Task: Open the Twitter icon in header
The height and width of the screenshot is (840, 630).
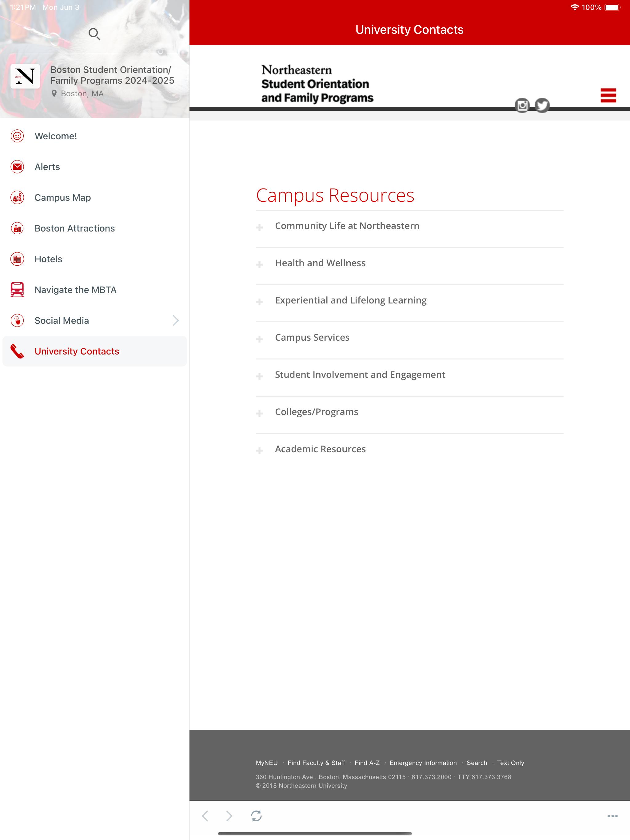Action: (x=542, y=105)
